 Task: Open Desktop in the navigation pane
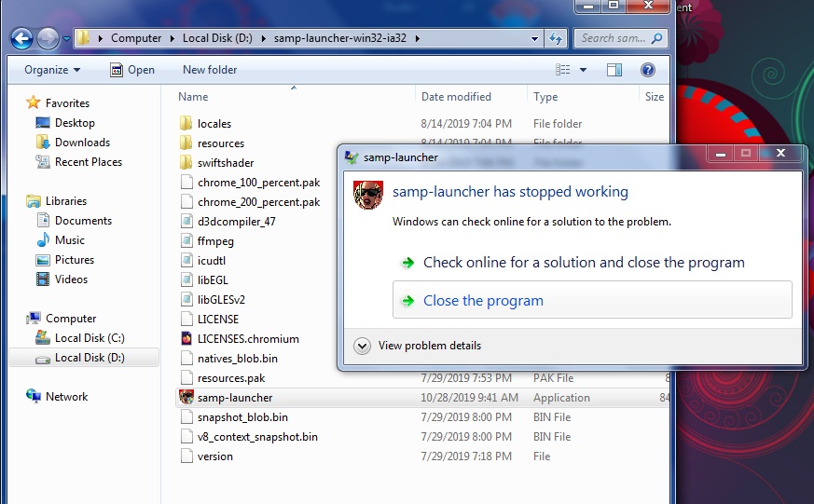pos(75,123)
